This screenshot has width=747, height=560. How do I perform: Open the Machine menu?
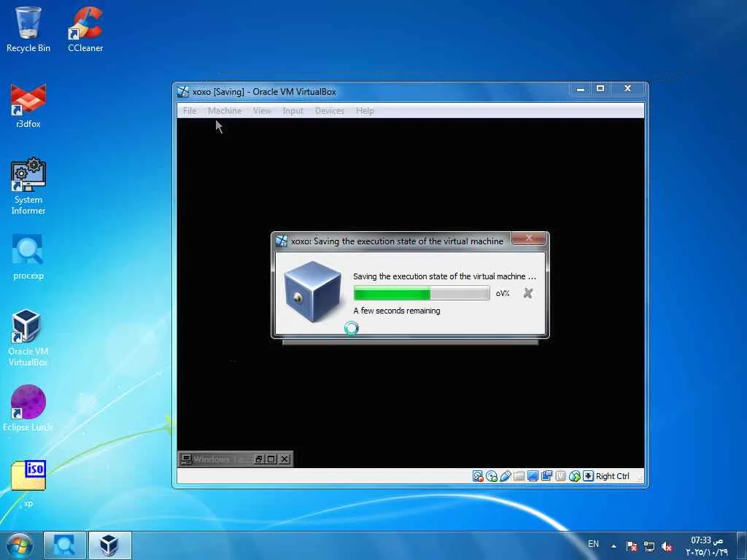(x=225, y=111)
